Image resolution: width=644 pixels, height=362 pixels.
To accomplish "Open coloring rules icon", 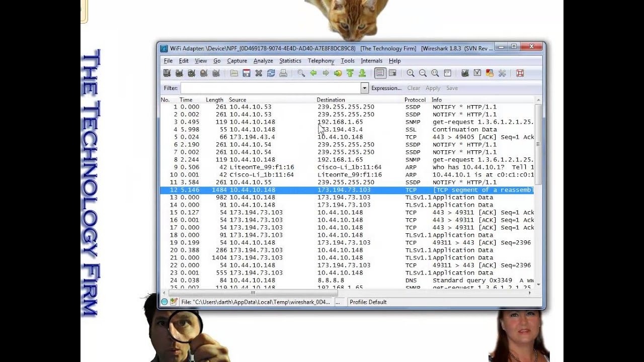I will 490,73.
